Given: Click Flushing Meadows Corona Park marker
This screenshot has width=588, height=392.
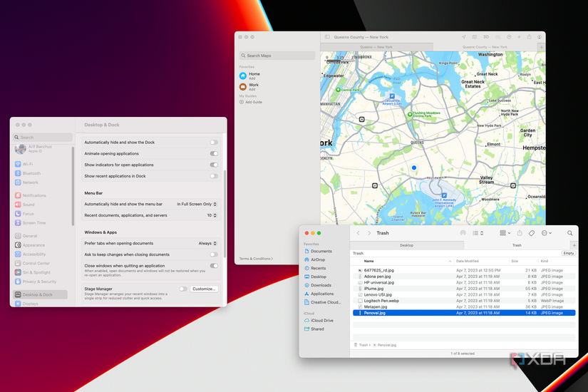Looking at the screenshot, I should coord(410,114).
